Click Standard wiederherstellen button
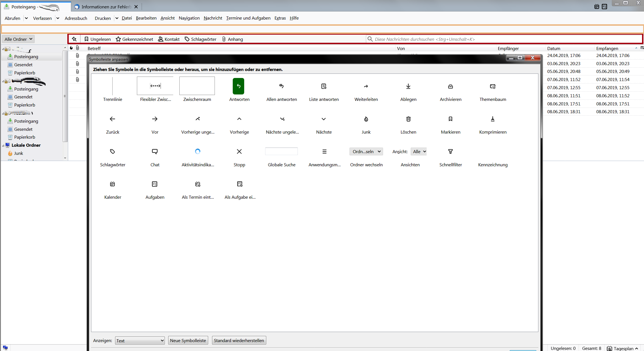The width and height of the screenshot is (644, 351). [239, 340]
